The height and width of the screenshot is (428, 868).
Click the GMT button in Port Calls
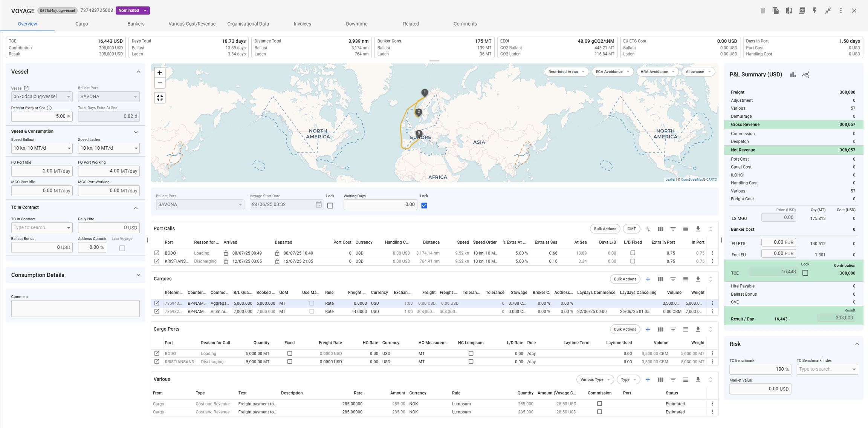point(631,229)
